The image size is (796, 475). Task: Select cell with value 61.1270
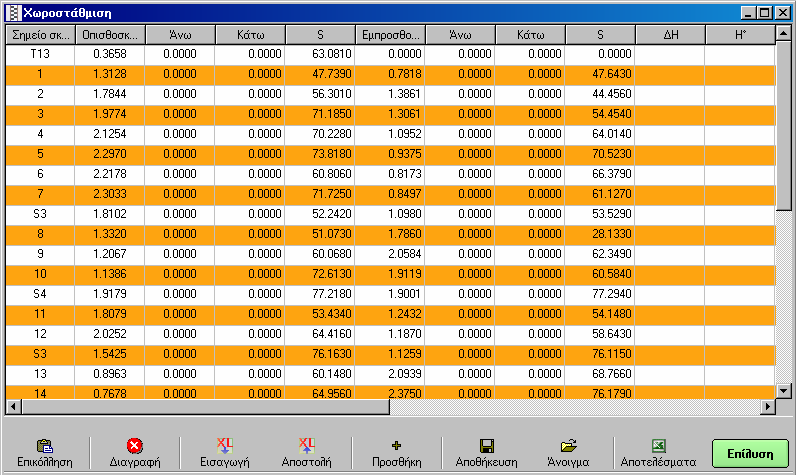click(x=601, y=194)
